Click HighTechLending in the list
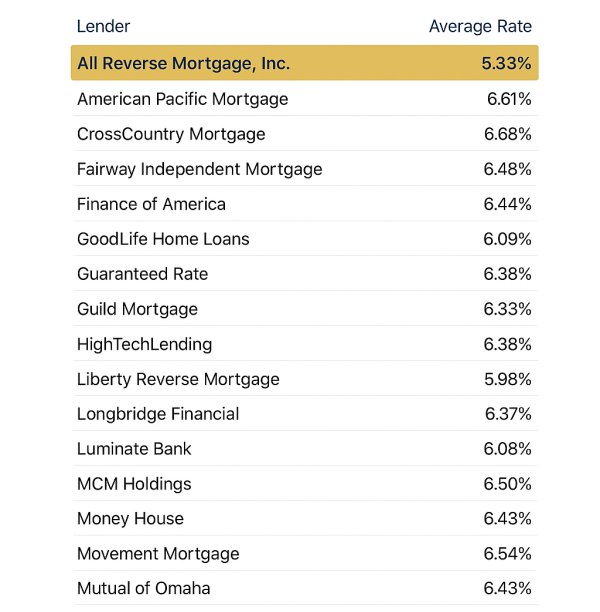 [144, 344]
